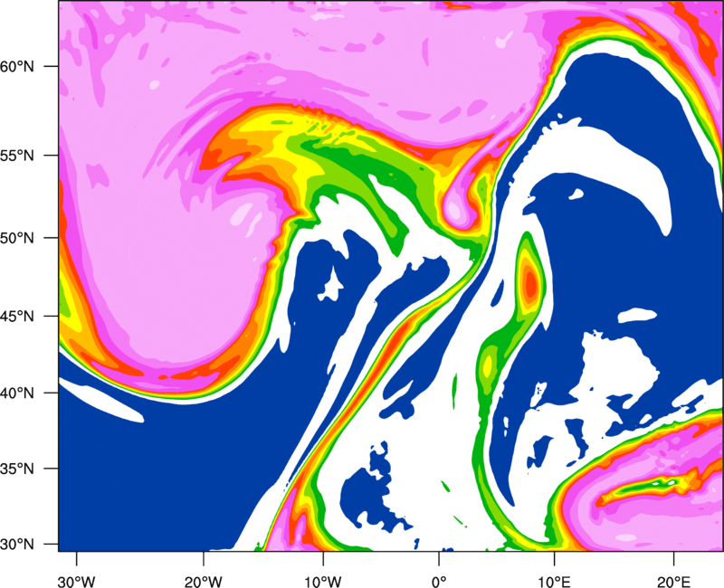Click the 45°N latitude label

pos(17,317)
